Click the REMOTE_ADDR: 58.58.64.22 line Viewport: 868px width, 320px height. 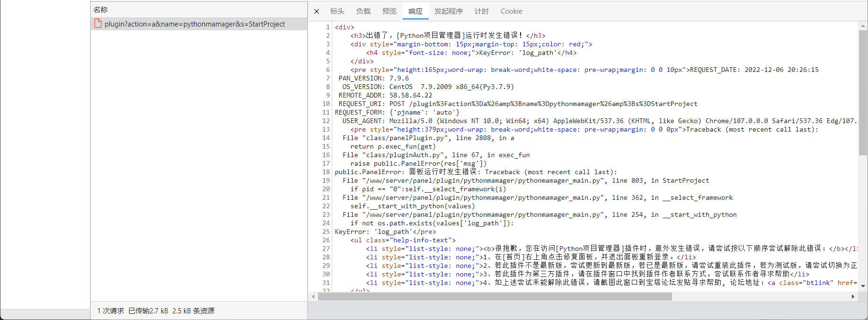pos(386,95)
